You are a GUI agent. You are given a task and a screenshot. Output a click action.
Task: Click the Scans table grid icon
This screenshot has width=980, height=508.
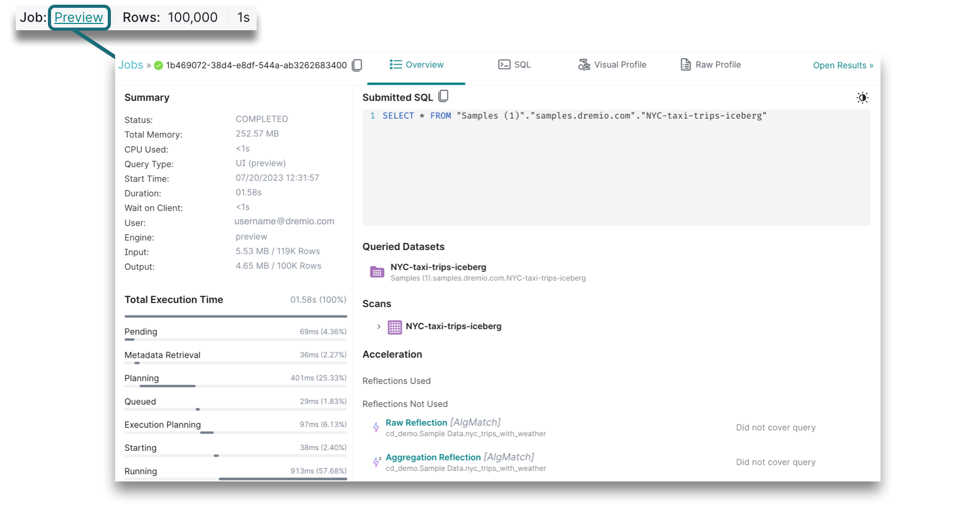395,327
